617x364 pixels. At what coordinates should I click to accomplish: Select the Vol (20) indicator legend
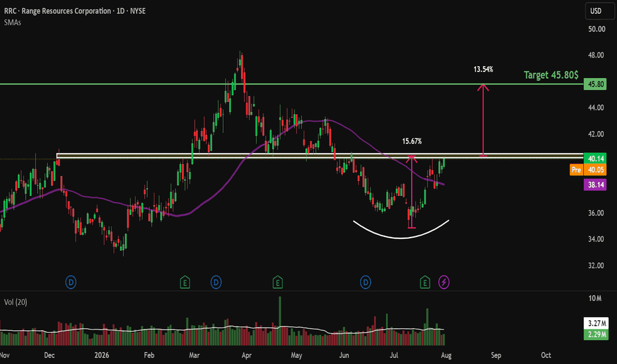coord(16,302)
